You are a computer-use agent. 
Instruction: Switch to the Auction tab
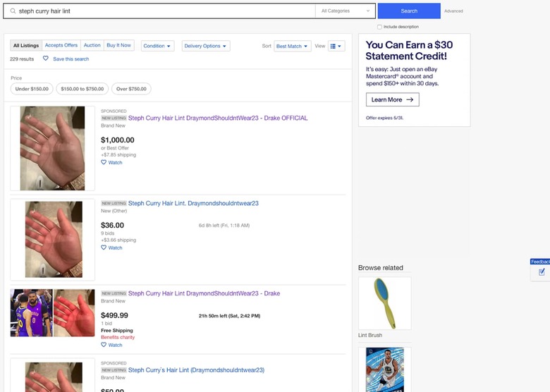pyautogui.click(x=92, y=45)
